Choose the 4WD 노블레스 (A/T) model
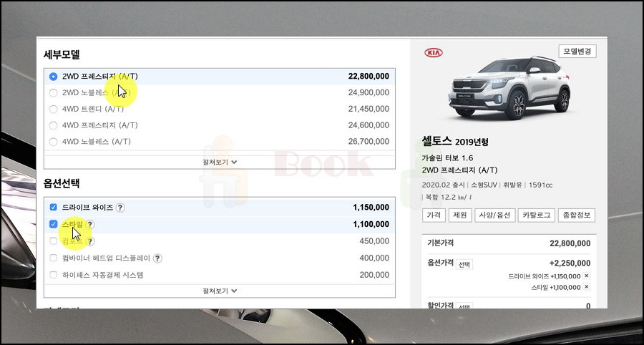Viewport: 644px width, 345px height. 53,142
